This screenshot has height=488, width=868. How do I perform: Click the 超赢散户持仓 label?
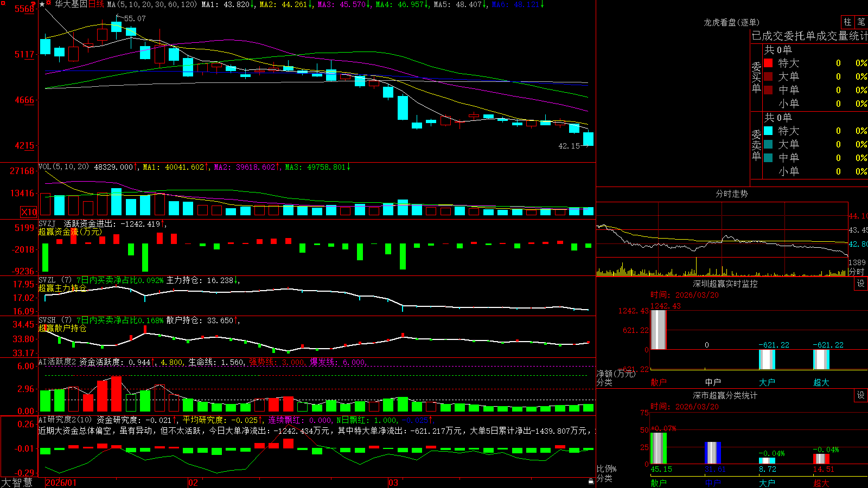tap(62, 328)
